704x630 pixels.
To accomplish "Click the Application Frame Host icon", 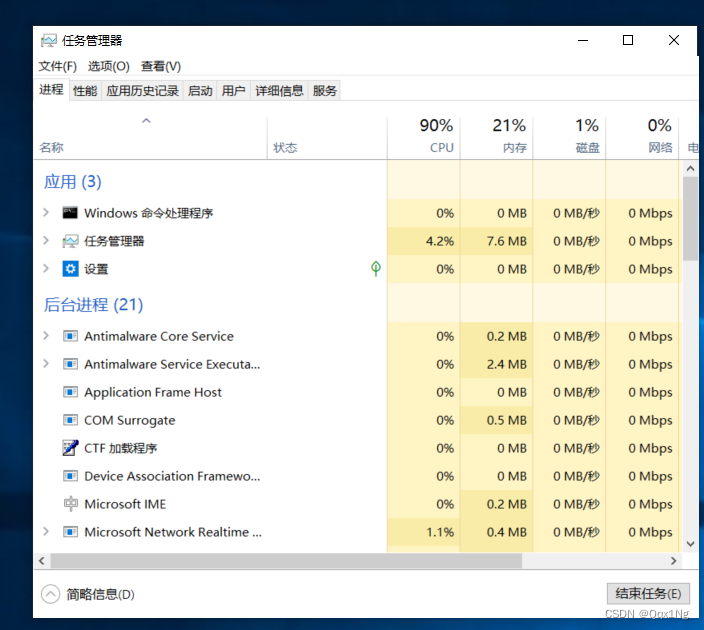I will tap(70, 392).
